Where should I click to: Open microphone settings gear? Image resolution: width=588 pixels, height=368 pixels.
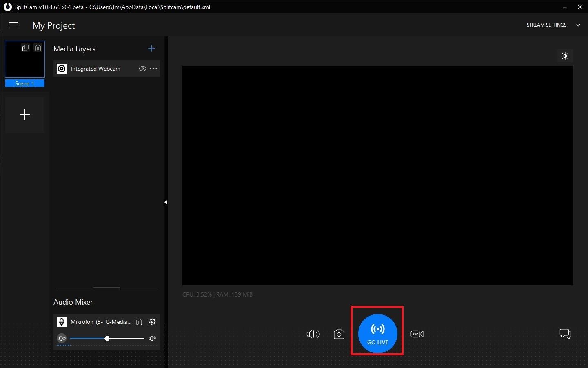152,322
